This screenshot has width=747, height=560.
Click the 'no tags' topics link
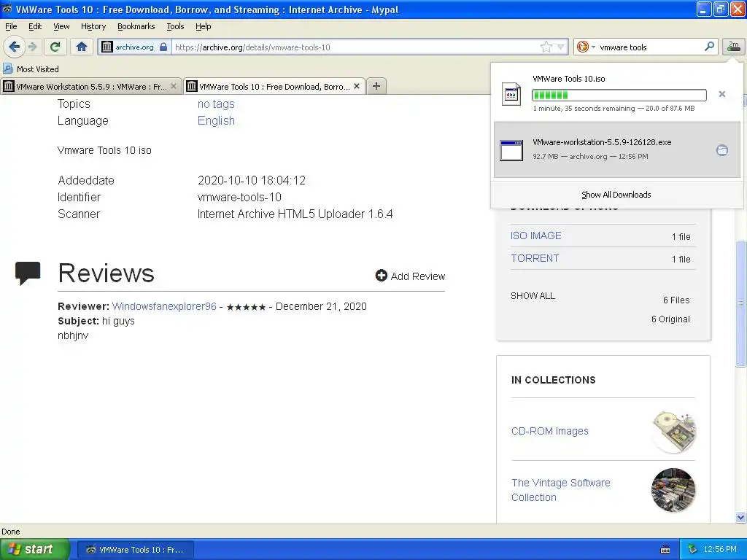(x=216, y=104)
